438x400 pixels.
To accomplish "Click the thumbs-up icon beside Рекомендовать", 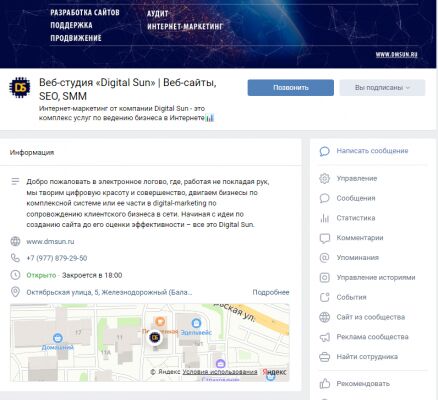I will (324, 384).
